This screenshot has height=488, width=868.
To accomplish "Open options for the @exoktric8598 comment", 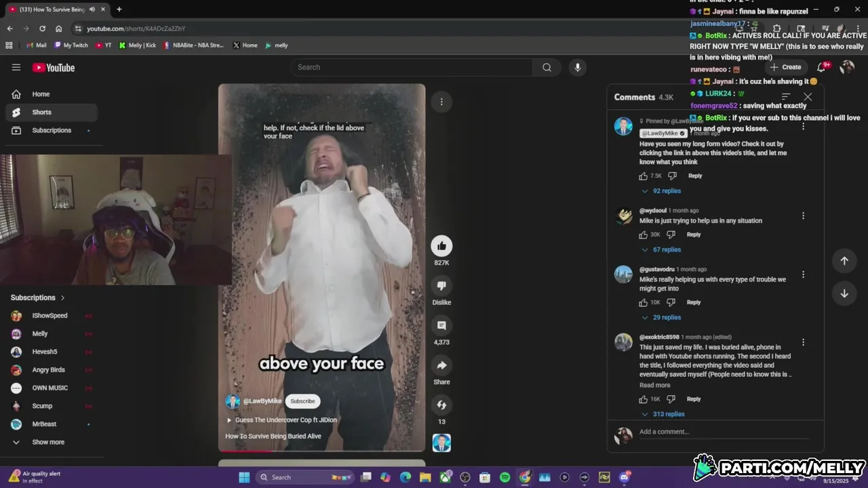I will click(x=803, y=342).
